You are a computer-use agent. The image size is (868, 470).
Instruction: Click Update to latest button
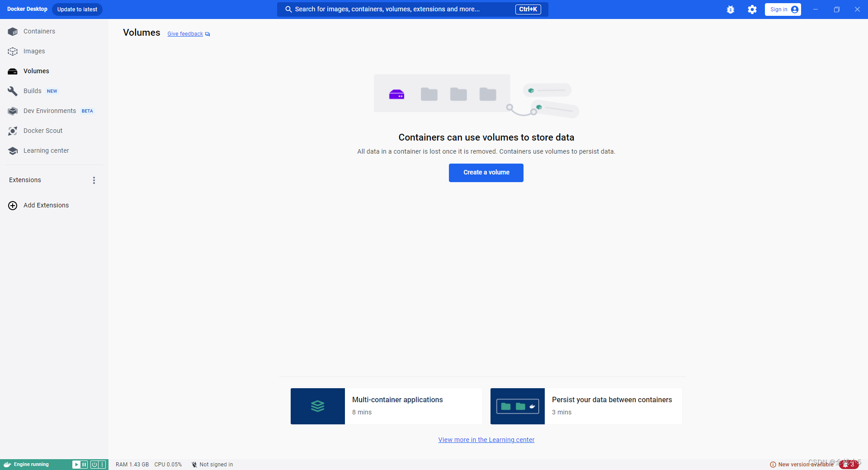click(77, 9)
